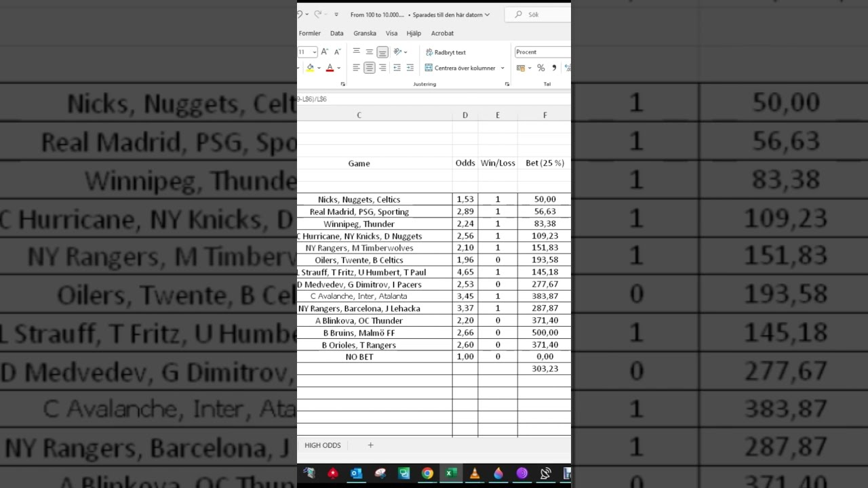Toggle center horizontal alignment
Screen dimensions: 868x488
coord(369,68)
